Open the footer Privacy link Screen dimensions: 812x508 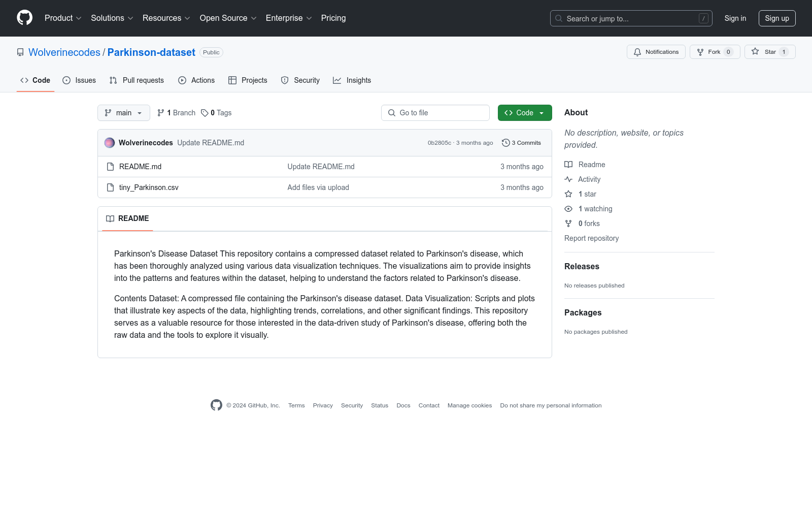coord(323,405)
